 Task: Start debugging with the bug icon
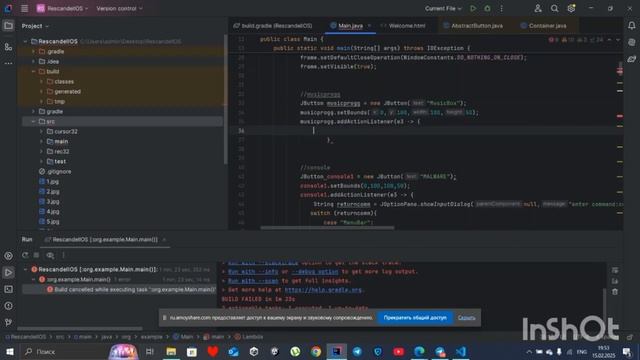pos(487,8)
